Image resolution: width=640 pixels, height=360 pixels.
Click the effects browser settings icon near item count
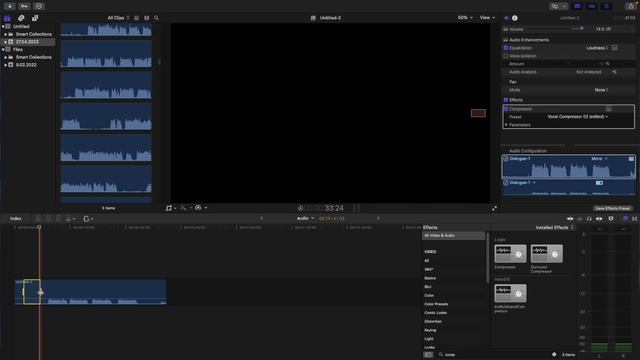554,354
